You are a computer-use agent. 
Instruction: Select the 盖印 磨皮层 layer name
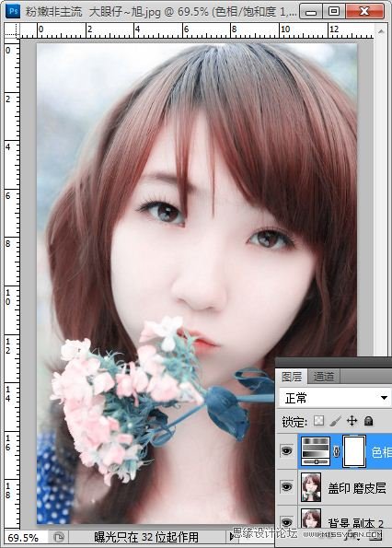pyautogui.click(x=357, y=488)
